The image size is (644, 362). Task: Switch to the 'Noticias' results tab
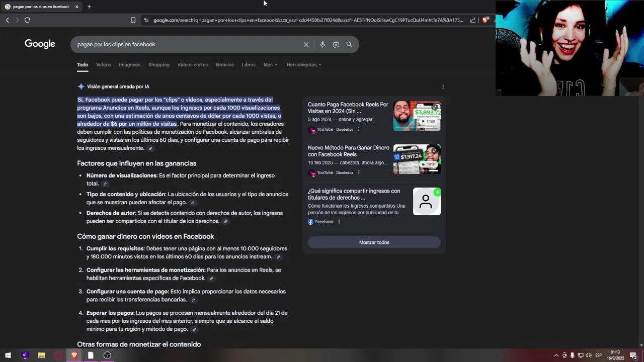click(x=225, y=65)
